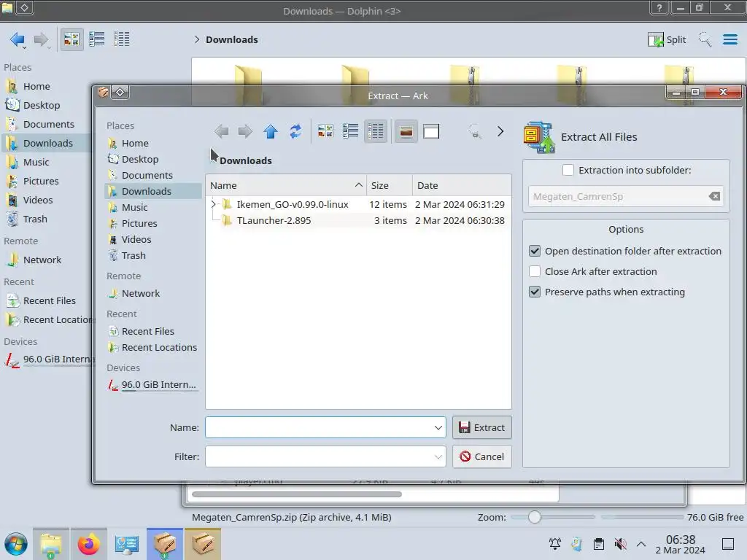Click Downloads breadcrumb in Dolphin
Screen dimensions: 747x560
pyautogui.click(x=232, y=39)
